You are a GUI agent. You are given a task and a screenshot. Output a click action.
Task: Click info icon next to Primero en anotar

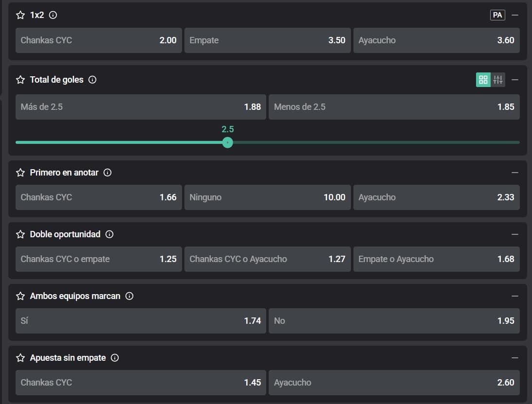[108, 173]
